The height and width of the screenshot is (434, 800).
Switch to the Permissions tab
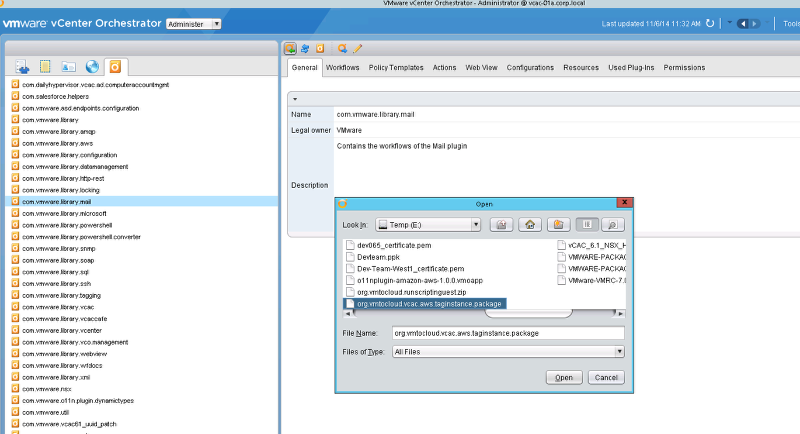pos(684,67)
